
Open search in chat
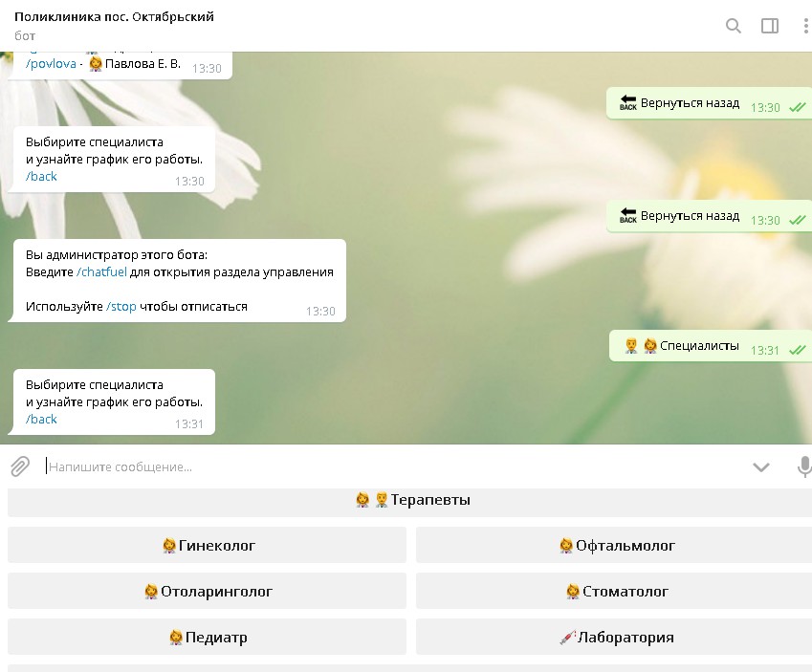tap(733, 26)
